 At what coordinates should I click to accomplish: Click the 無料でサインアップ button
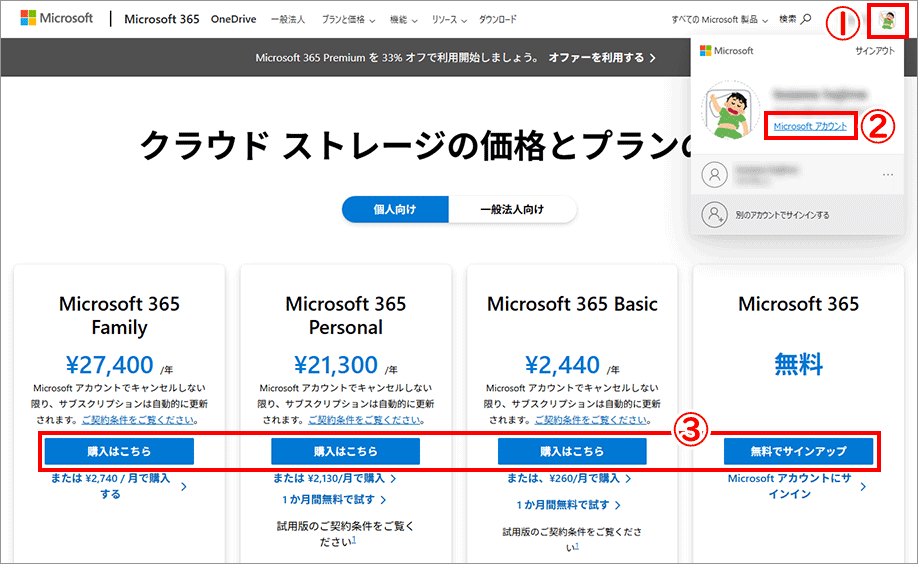pyautogui.click(x=798, y=452)
